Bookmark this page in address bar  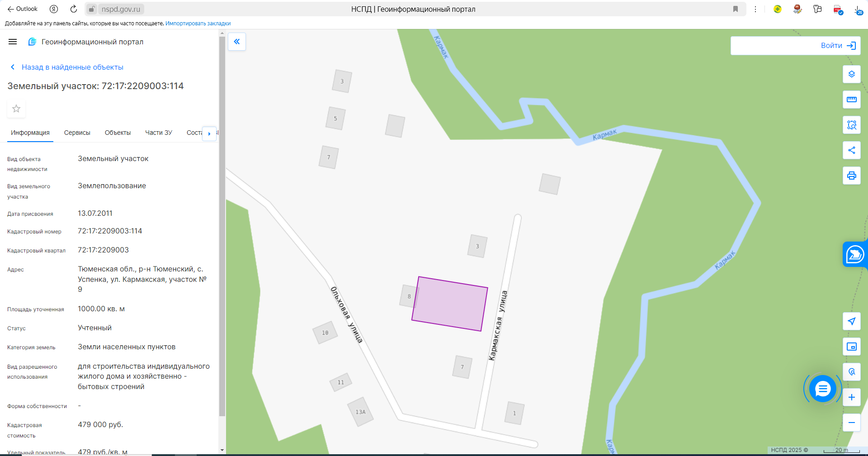point(736,9)
